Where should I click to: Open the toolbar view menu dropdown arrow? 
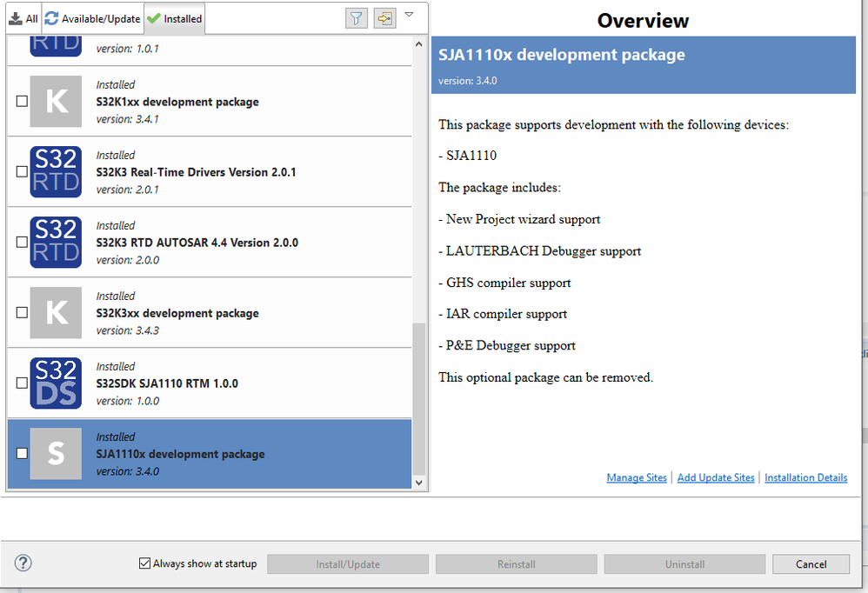pos(410,15)
